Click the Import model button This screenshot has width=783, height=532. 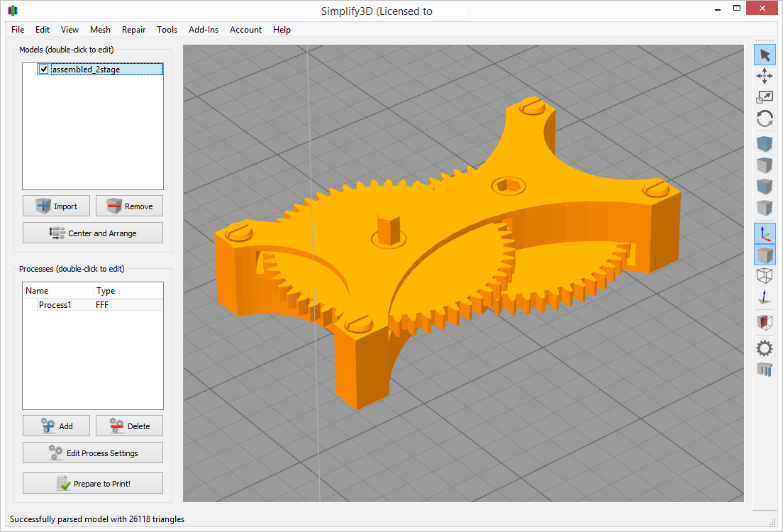coord(57,206)
